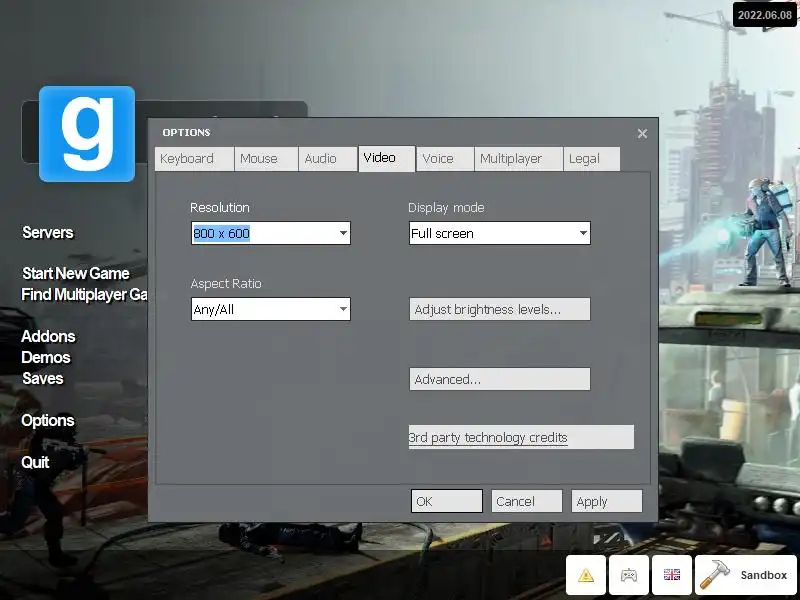The width and height of the screenshot is (800, 600).
Task: Switch to the Multiplayer tab
Action: coord(518,159)
